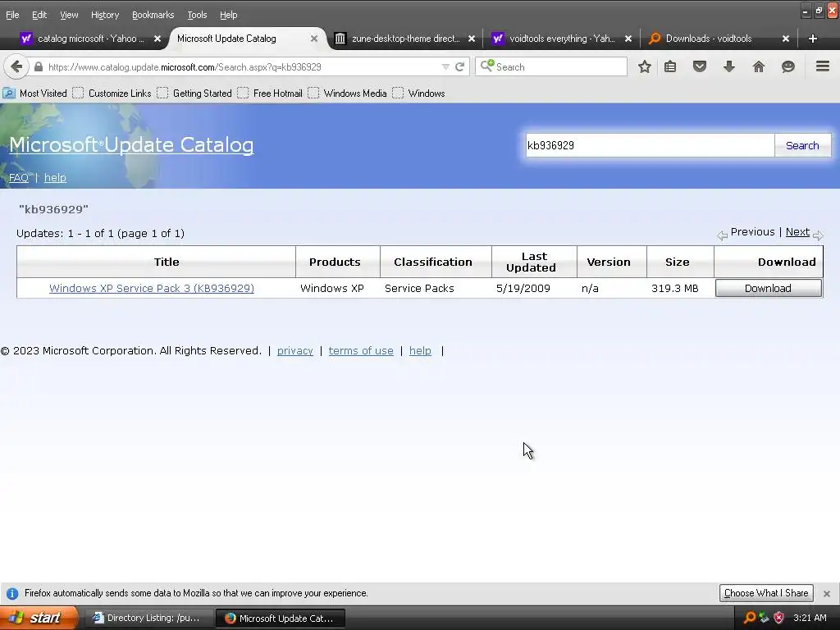Click the Choose What I Share button
840x630 pixels.
click(766, 593)
